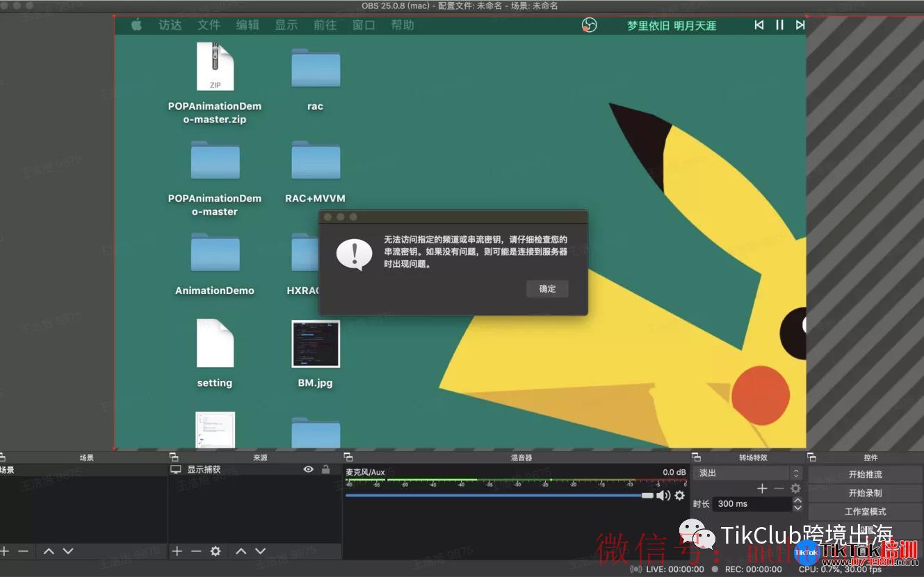Toggle visibility eye of 显示捕获 source
Image resolution: width=924 pixels, height=577 pixels.
point(309,470)
